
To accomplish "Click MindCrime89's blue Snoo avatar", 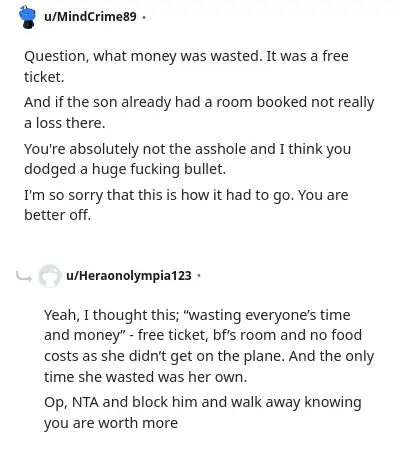I will click(27, 17).
